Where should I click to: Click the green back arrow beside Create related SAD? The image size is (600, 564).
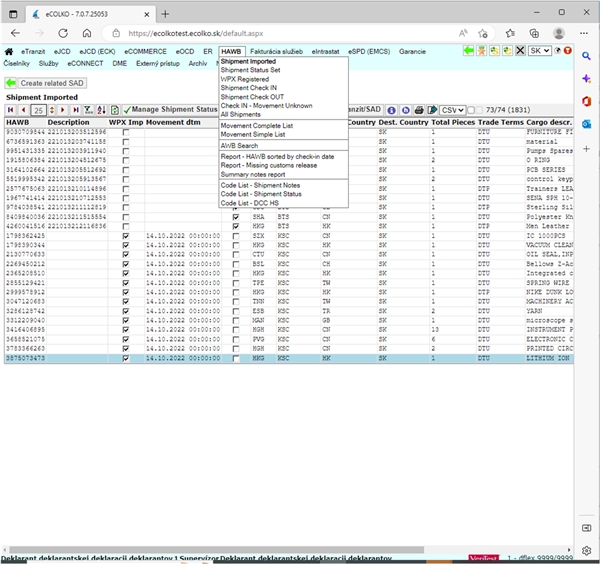(11, 83)
